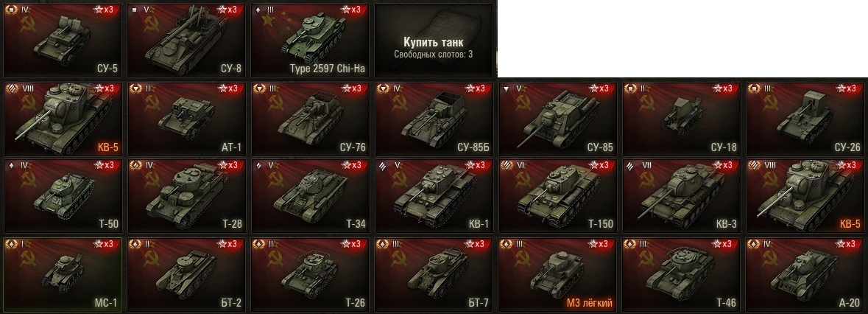
Task: Choose the Type 2597 Chi-Ha tank
Action: coord(310,40)
